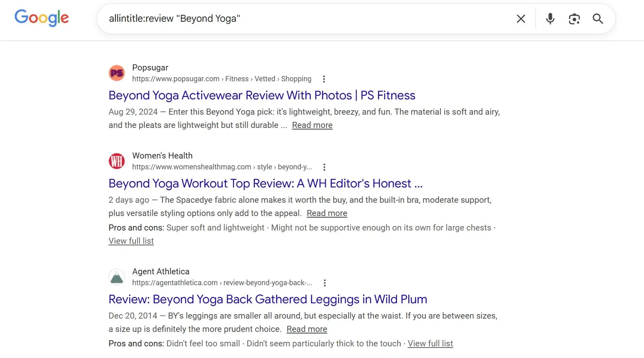Viewport: 644px width, 358px height.
Task: Clear the search query with the X icon
Action: pos(521,19)
